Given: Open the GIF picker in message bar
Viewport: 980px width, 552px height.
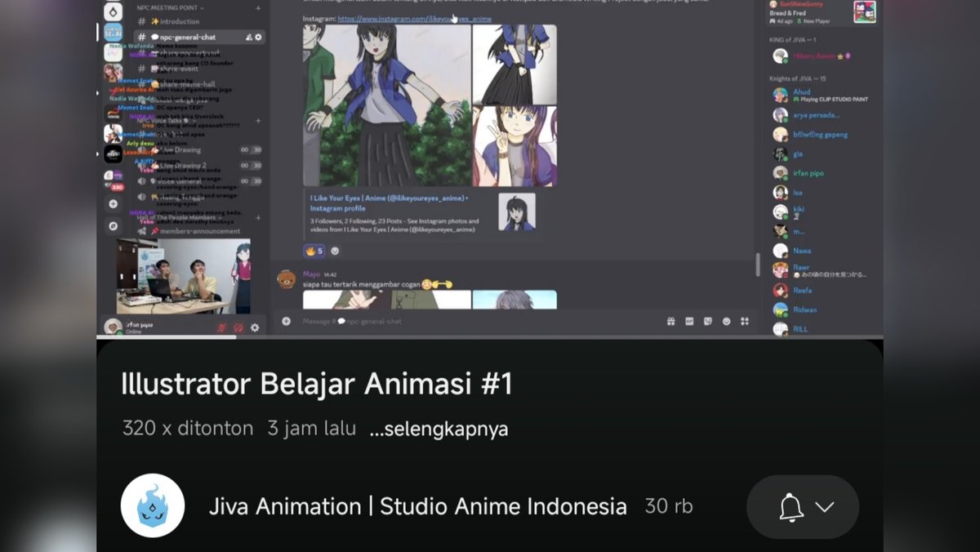Looking at the screenshot, I should click(x=689, y=322).
